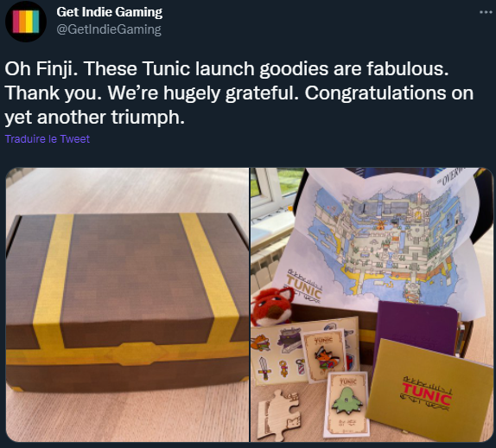
Task: Click the tweet text about Tunic goodies
Action: (x=238, y=93)
